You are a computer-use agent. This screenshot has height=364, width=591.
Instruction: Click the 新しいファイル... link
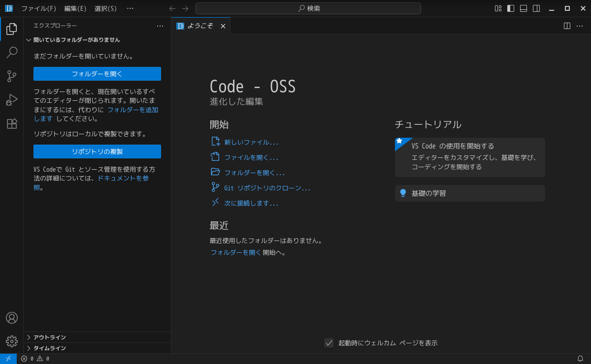[x=251, y=142]
